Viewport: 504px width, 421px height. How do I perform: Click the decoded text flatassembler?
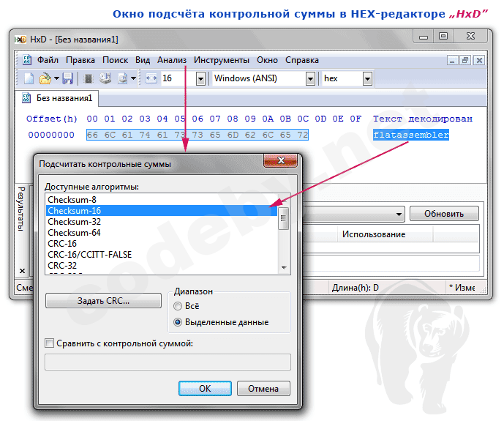[x=411, y=135]
